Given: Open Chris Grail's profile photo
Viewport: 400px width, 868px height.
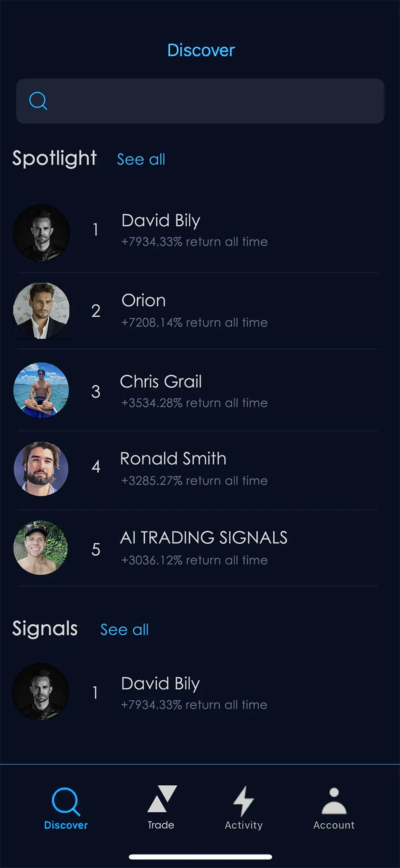Looking at the screenshot, I should (41, 390).
